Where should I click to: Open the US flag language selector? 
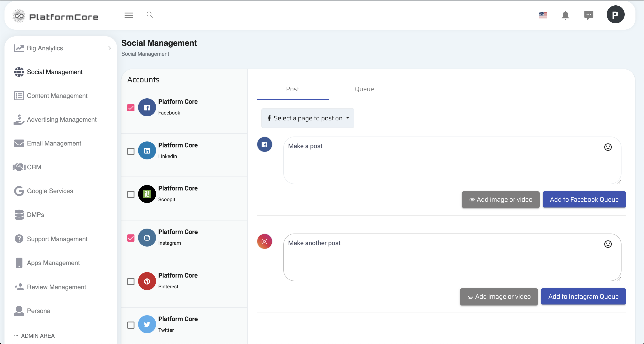pos(543,15)
